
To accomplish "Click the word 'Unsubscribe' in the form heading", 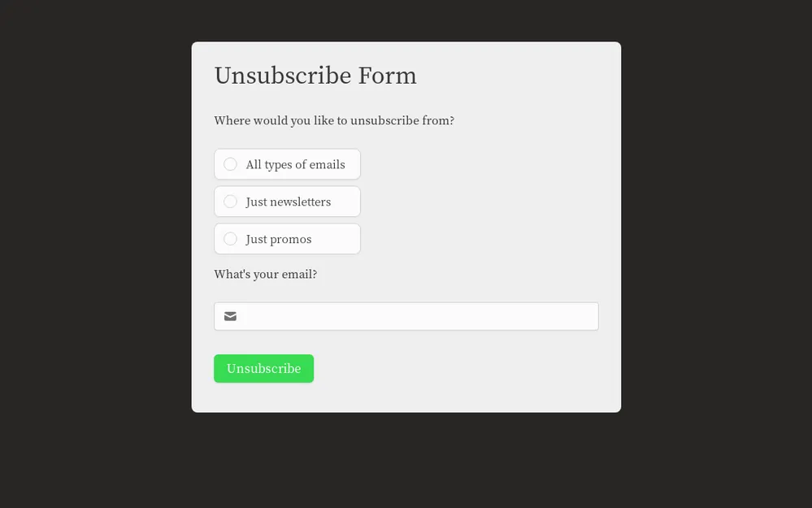I will click(x=282, y=76).
